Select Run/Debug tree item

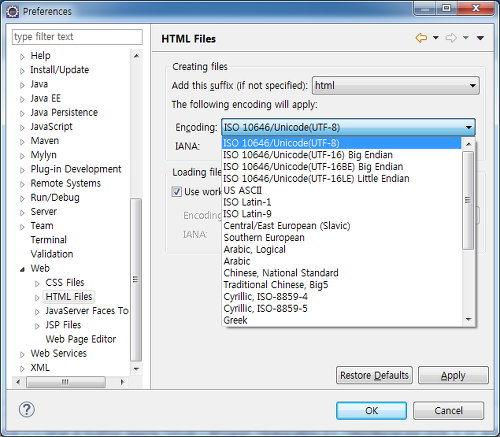pos(55,197)
